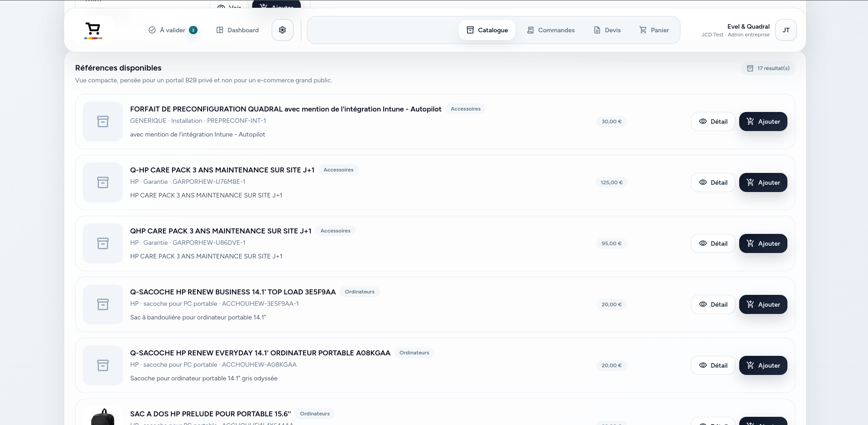Select the Catalogue tab

(487, 30)
